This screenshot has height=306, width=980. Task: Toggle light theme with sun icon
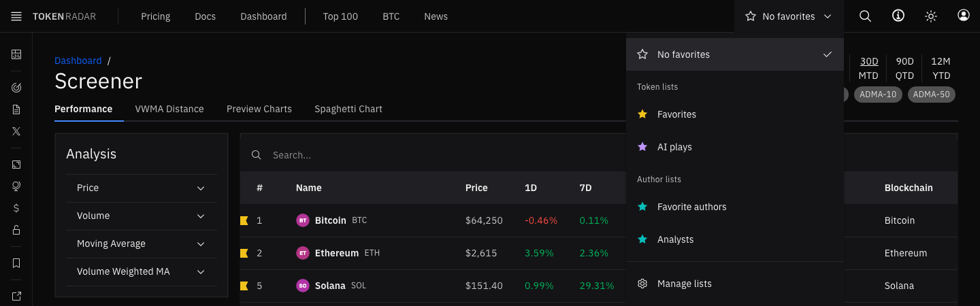931,16
